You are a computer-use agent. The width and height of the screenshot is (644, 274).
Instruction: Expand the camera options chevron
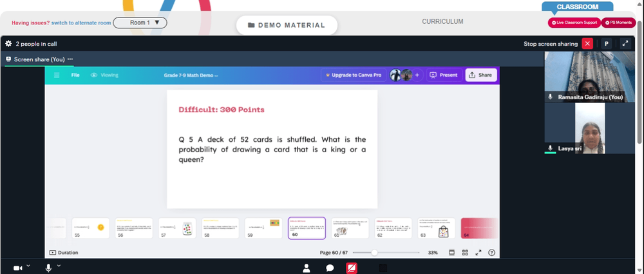tap(28, 266)
